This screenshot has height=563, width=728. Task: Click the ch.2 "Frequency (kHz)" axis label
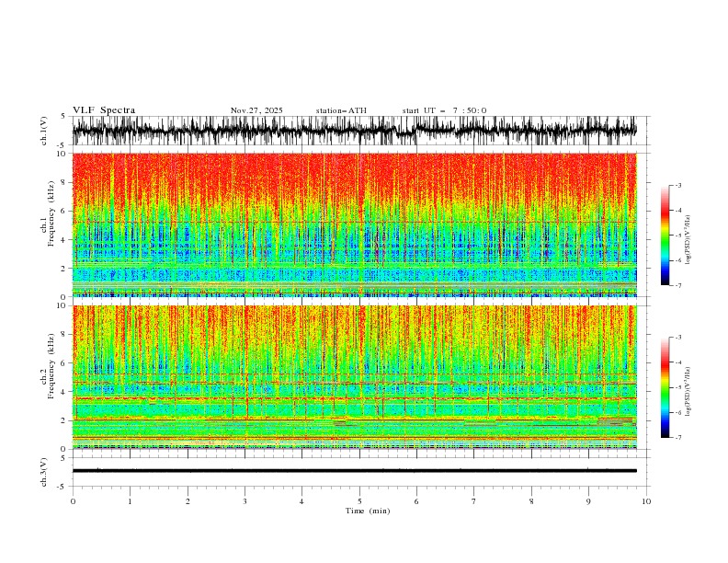click(51, 366)
